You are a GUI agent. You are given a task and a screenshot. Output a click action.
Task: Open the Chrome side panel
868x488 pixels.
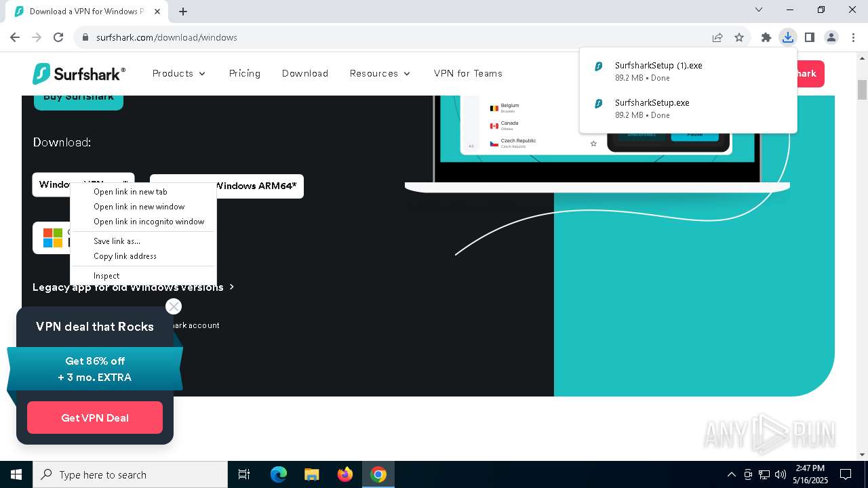pos(809,37)
